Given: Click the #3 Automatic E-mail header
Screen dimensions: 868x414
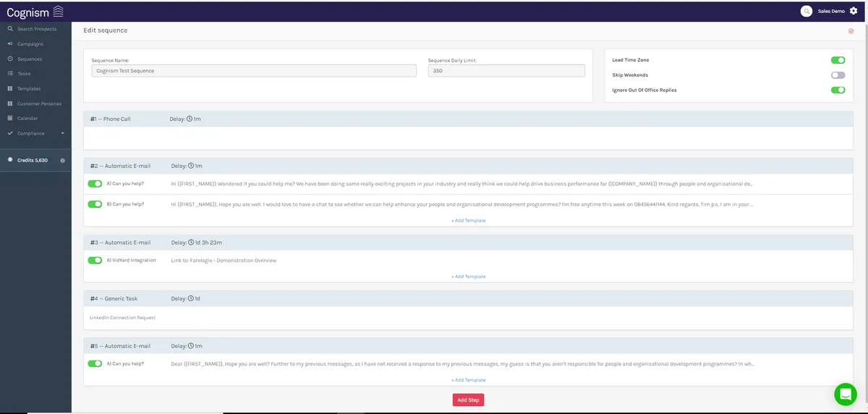Looking at the screenshot, I should [468, 242].
